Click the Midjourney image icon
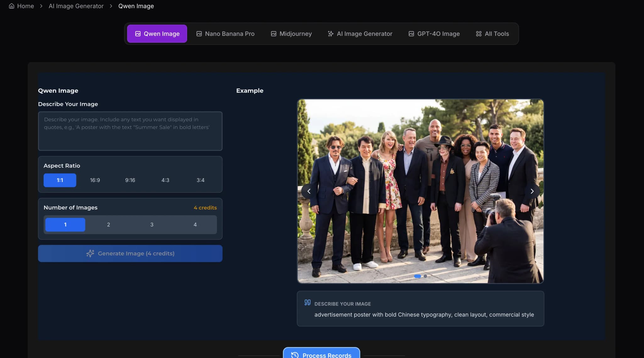This screenshot has width=644, height=358. click(x=274, y=34)
